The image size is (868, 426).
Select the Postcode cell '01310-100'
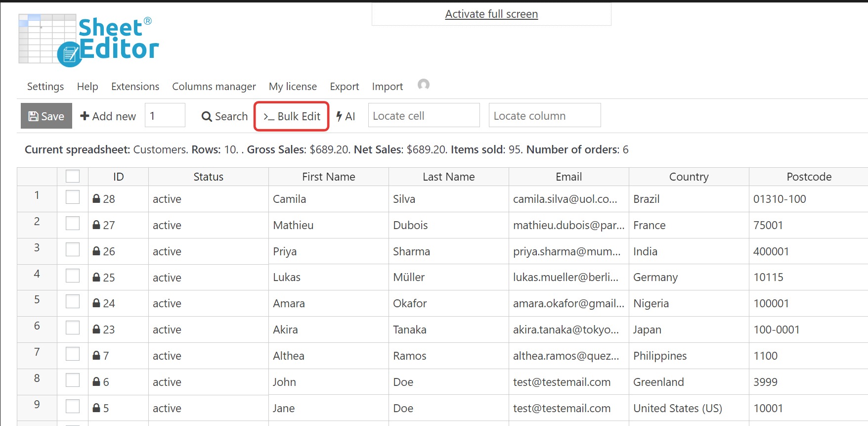[809, 199]
